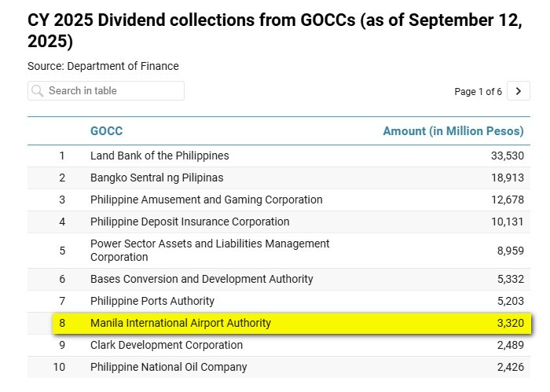Viewport: 550px width, 392px height.
Task: Sort by Amount (in Million Pesos) header
Action: [x=453, y=131]
